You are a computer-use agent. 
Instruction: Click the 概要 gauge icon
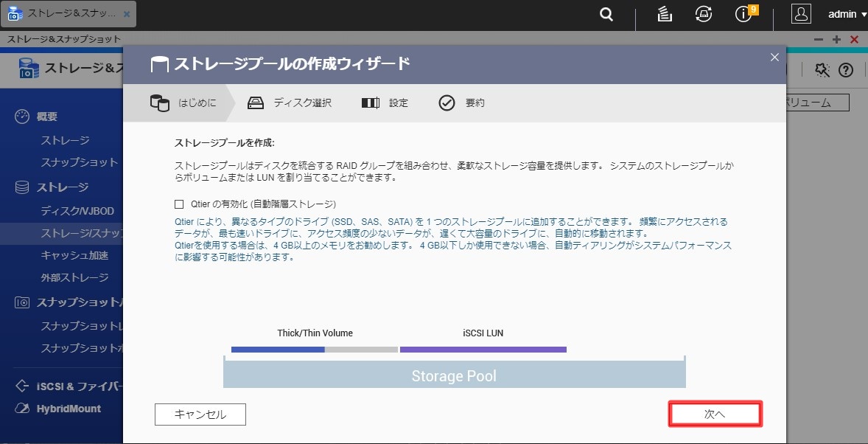[x=21, y=117]
